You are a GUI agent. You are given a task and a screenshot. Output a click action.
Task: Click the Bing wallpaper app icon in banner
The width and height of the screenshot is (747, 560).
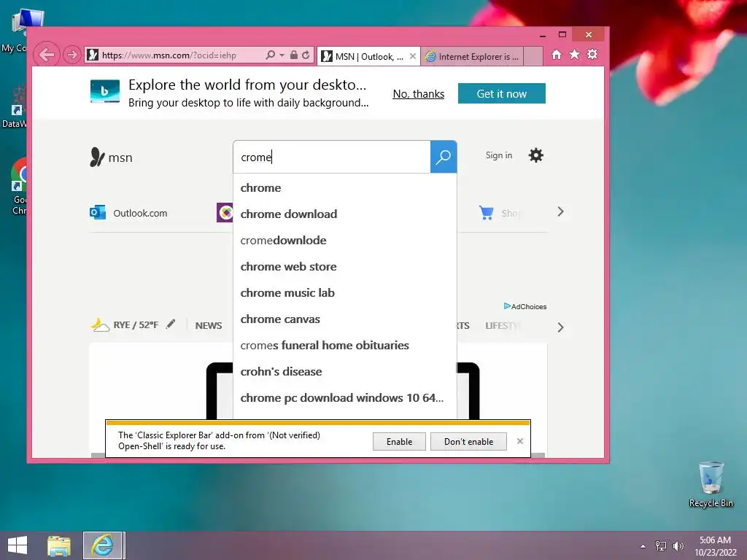point(105,91)
